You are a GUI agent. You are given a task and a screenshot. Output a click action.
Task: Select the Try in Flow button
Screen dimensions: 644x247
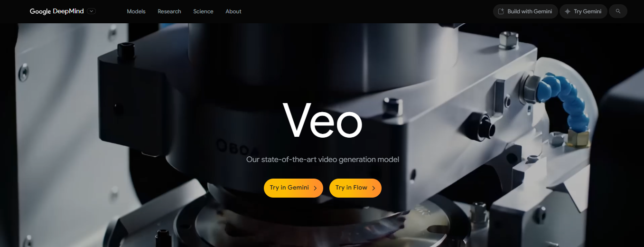click(355, 188)
